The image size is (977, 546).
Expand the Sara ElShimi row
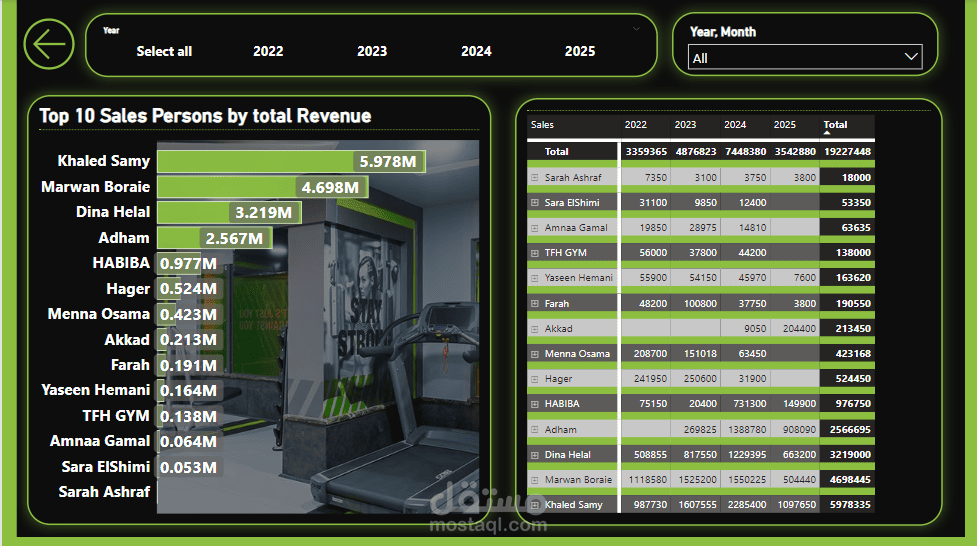click(x=535, y=203)
